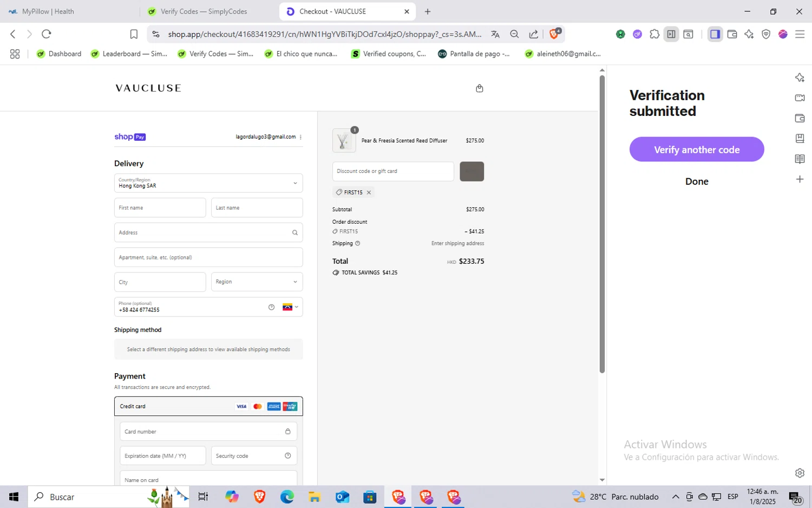Click the zoom magnifier icon in address bar
The height and width of the screenshot is (508, 812).
(x=514, y=34)
